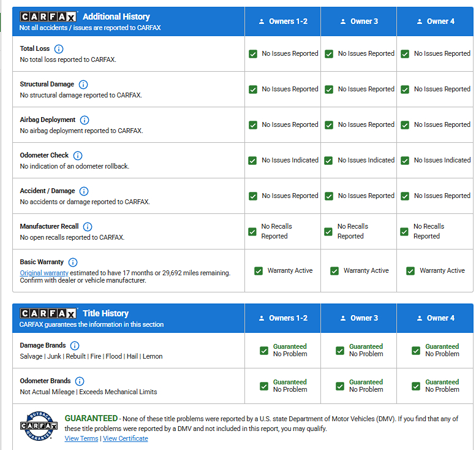Viewport: 476px width, 450px height.
Task: Click the info icon beside Structural Damage
Action: (83, 84)
